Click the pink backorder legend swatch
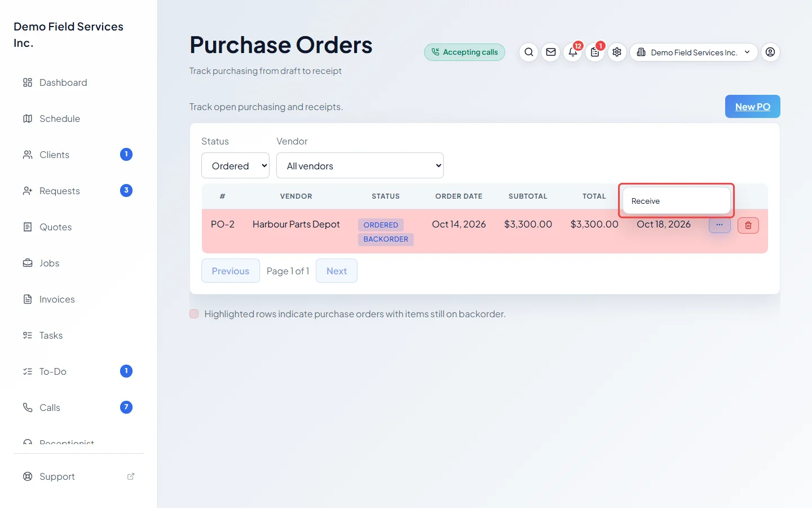 [194, 314]
